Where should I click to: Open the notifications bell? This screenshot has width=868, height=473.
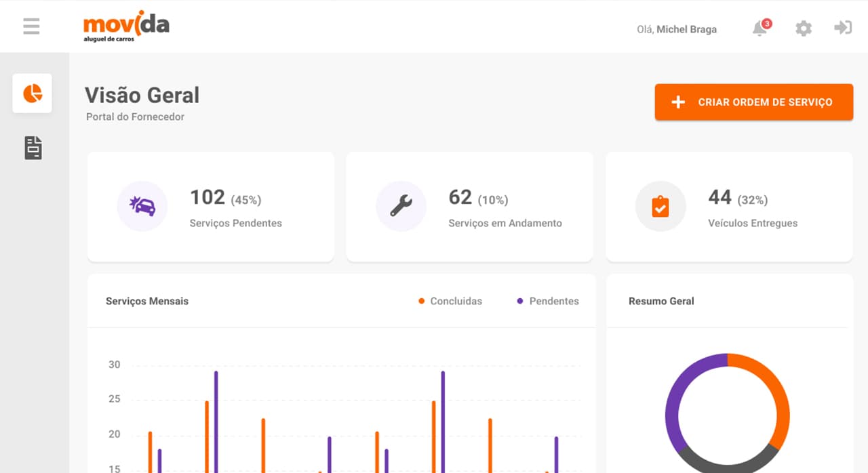pos(759,29)
